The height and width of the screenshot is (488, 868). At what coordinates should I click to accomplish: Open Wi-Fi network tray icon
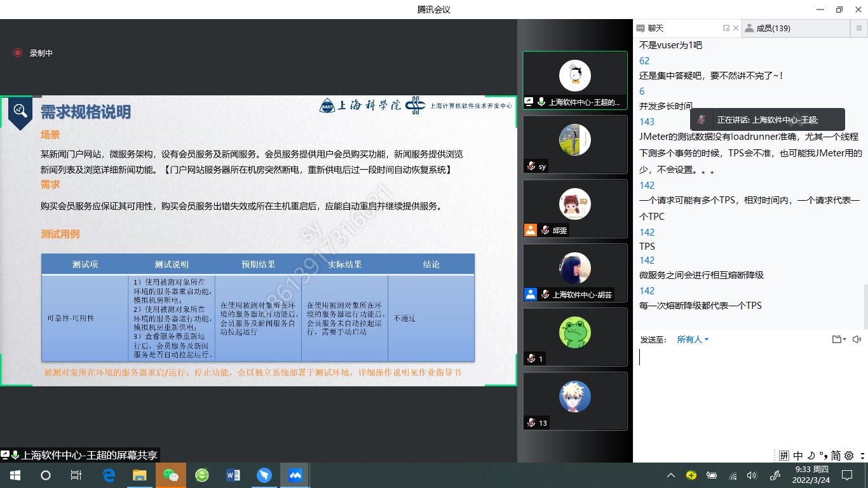(x=733, y=475)
